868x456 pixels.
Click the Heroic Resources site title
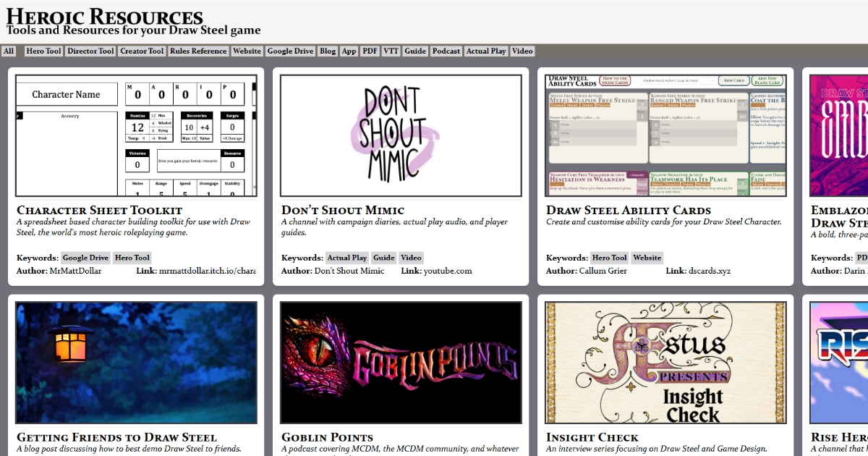pos(104,17)
